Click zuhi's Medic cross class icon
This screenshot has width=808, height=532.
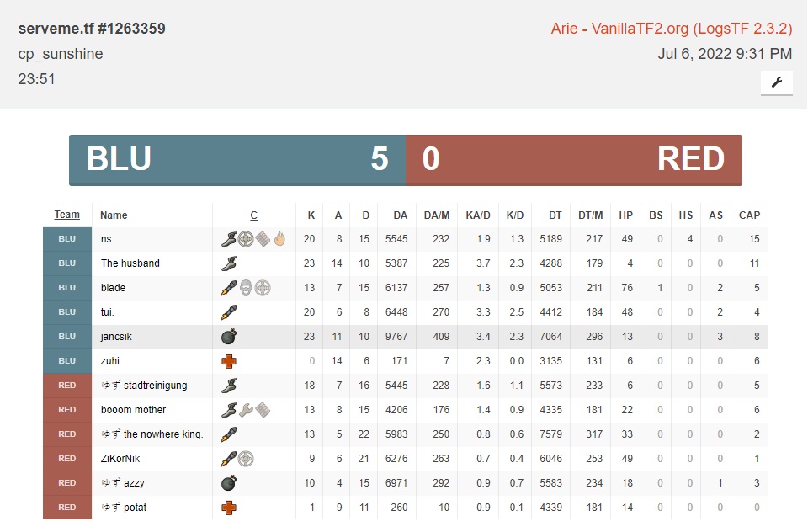tap(228, 361)
